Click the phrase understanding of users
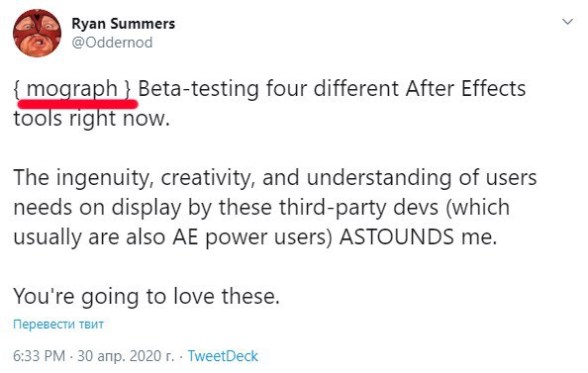588x373 pixels. tap(422, 178)
